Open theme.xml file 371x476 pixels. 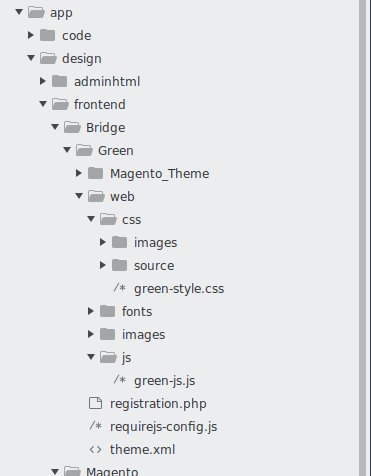(x=142, y=449)
